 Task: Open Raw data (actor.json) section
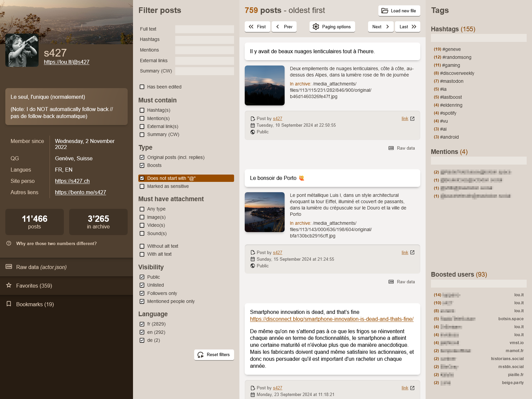[x=41, y=267]
